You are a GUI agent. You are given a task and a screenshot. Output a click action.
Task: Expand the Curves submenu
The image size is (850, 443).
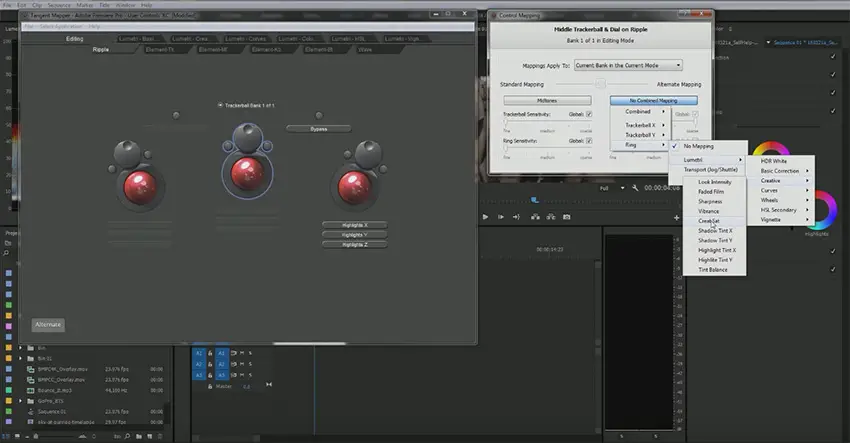781,190
